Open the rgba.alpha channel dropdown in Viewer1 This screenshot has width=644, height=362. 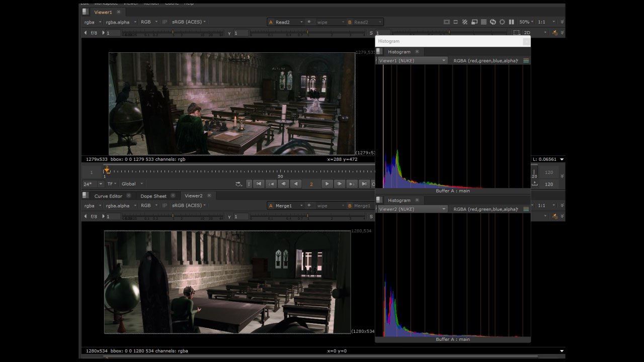(120, 22)
